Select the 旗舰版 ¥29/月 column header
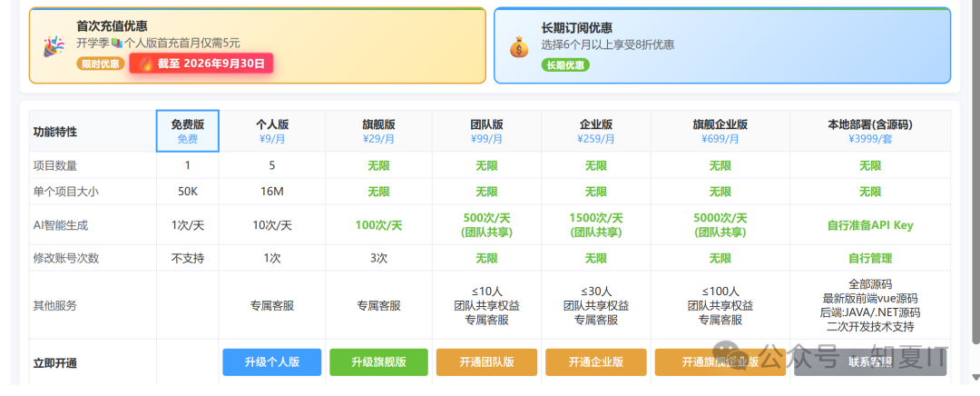This screenshot has height=396, width=980. pos(378,132)
